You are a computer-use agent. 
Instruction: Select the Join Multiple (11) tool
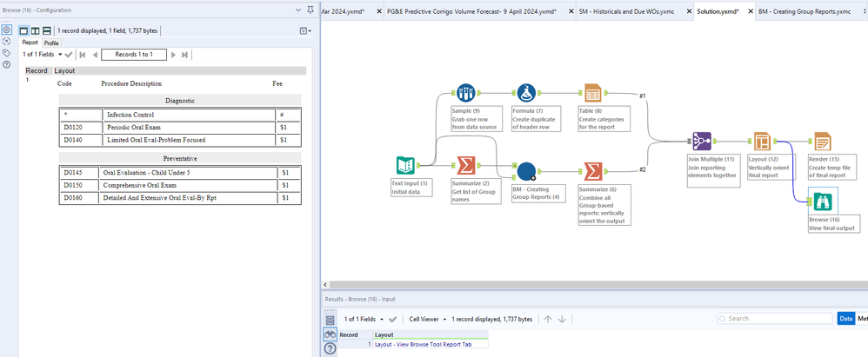[x=702, y=142]
